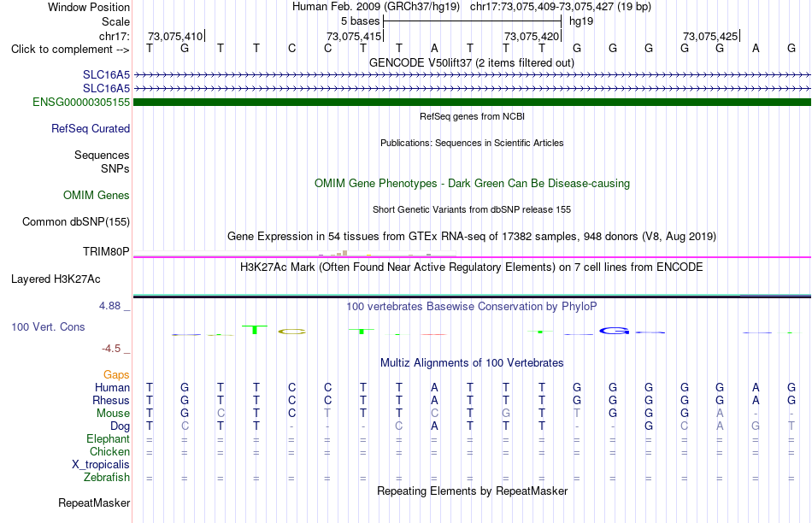Open the OMIM Genes track label
Screen dimensions: 812x523
pyautogui.click(x=97, y=195)
